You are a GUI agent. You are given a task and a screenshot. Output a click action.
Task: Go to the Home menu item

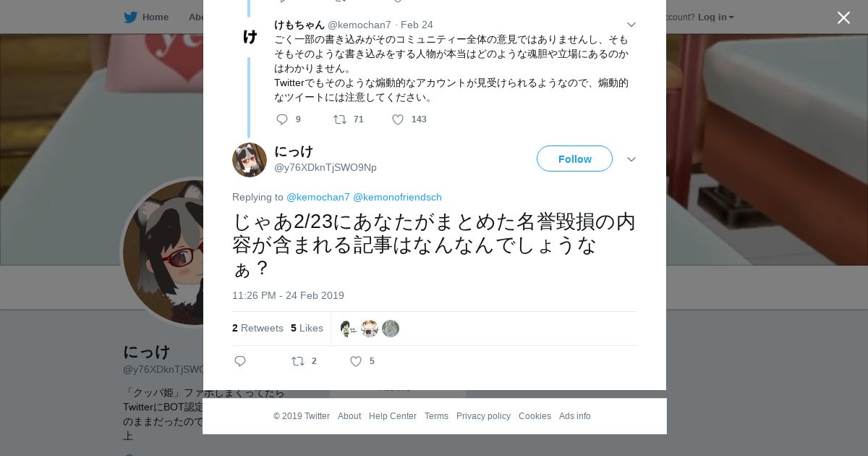pos(156,17)
